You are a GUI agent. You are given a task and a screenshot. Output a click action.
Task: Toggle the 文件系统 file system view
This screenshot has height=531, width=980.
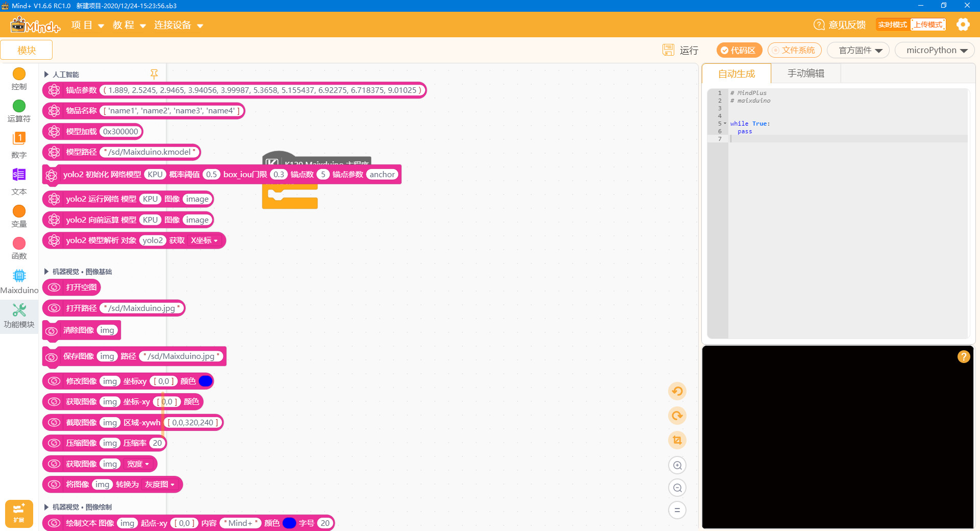pyautogui.click(x=794, y=50)
